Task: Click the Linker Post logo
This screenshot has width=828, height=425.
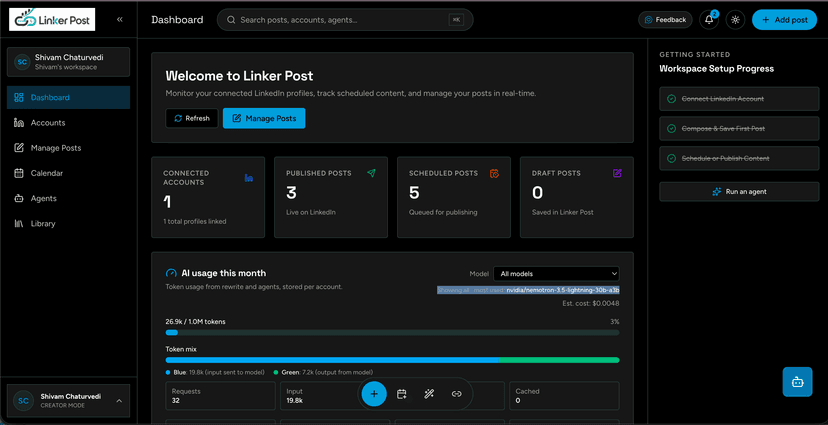Action: pos(52,20)
